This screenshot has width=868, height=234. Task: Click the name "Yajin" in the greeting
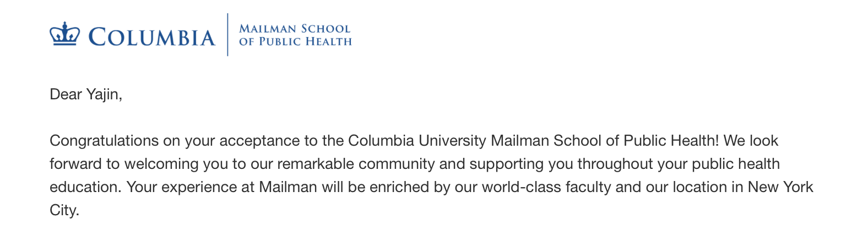(x=102, y=94)
